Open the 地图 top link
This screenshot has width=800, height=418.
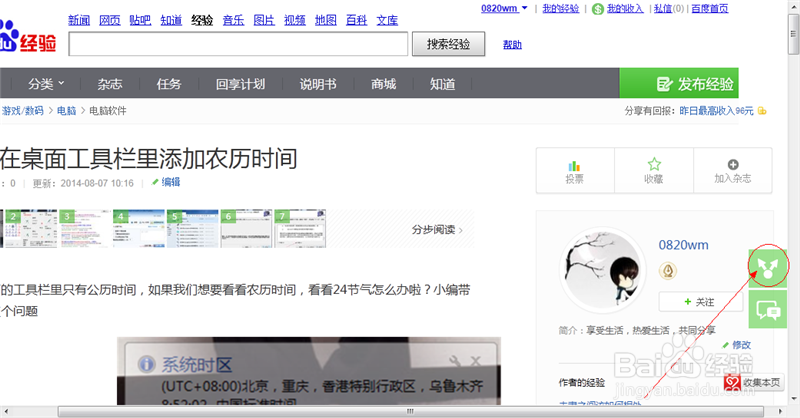click(326, 20)
